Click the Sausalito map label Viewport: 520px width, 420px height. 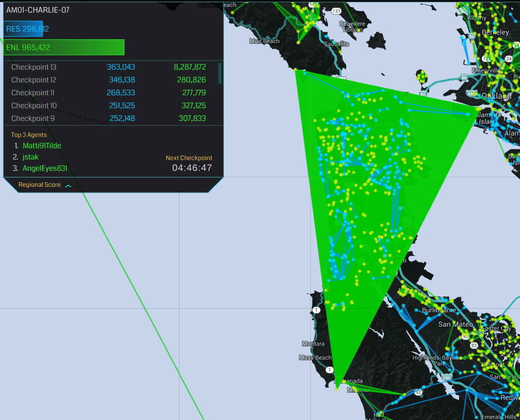tap(337, 44)
